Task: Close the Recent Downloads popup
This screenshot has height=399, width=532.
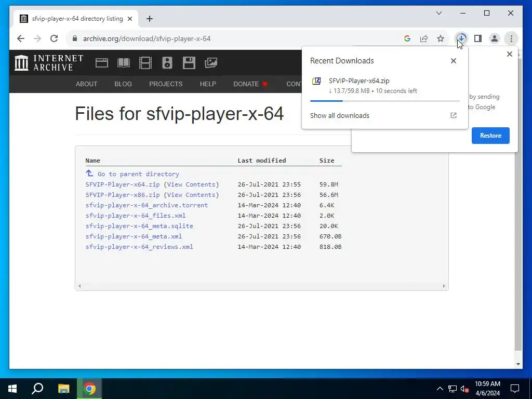Action: pos(453,61)
